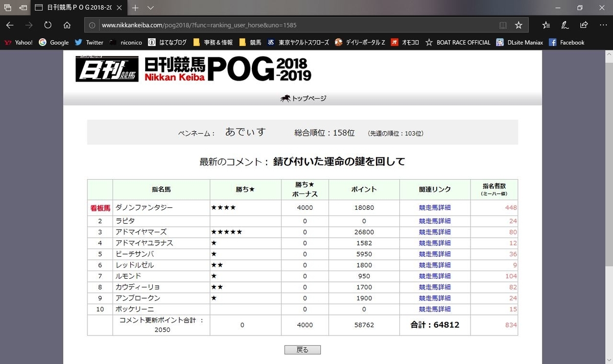Reload the page with the refresh icon
Screen dimensions: 613x364
tap(48, 25)
